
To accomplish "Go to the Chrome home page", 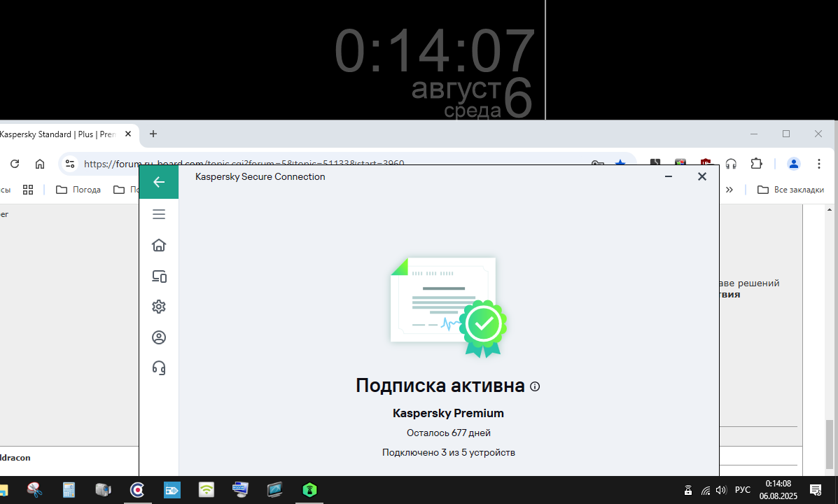I will point(40,164).
